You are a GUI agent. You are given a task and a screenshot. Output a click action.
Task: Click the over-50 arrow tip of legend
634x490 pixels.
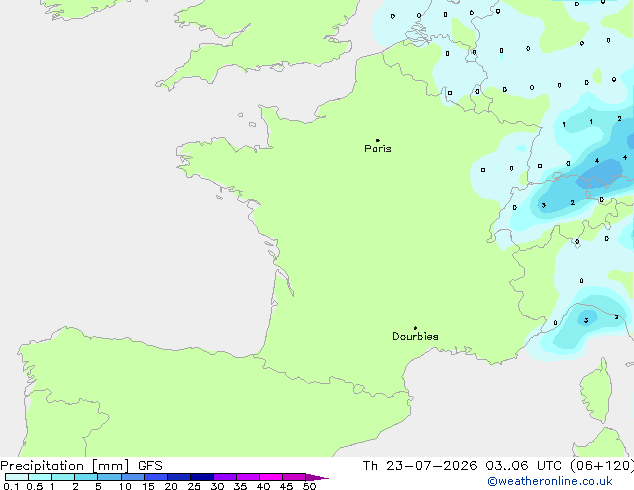coord(317,477)
